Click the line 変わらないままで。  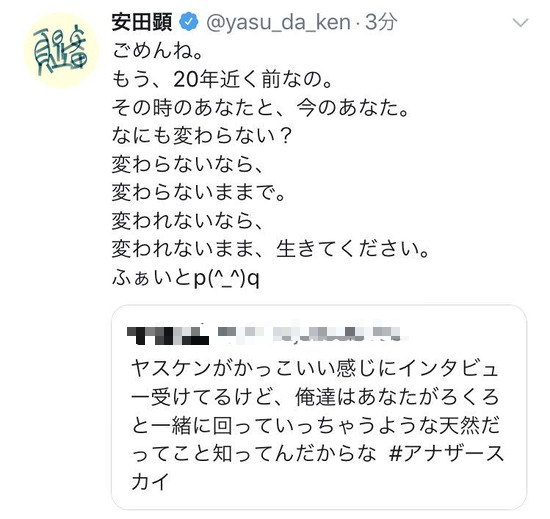pyautogui.click(x=199, y=193)
